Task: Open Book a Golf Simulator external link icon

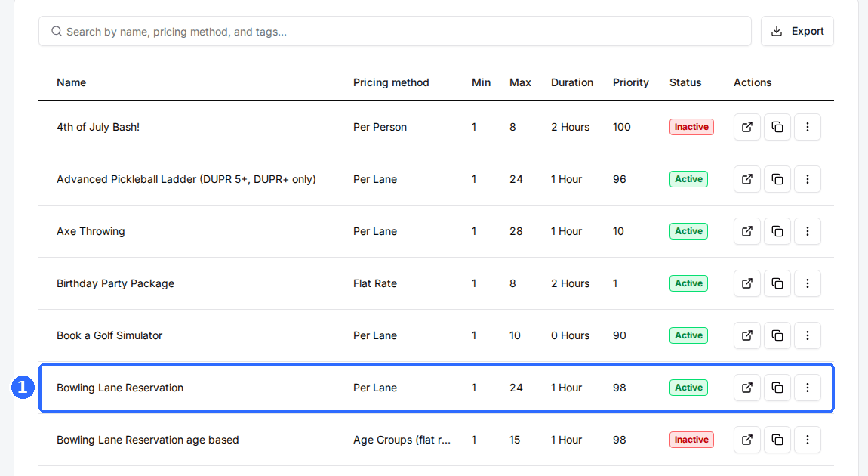Action: [746, 335]
